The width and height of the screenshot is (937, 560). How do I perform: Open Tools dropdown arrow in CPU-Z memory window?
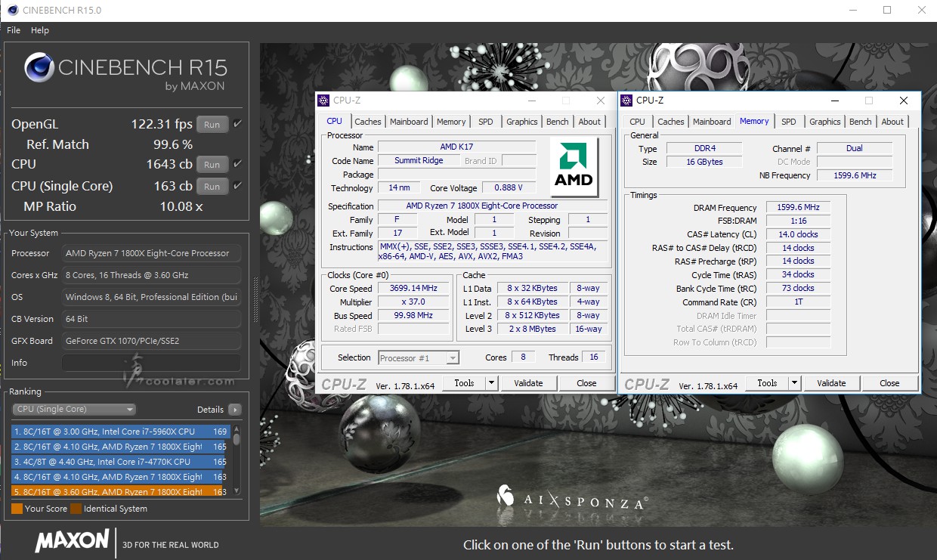coord(794,383)
